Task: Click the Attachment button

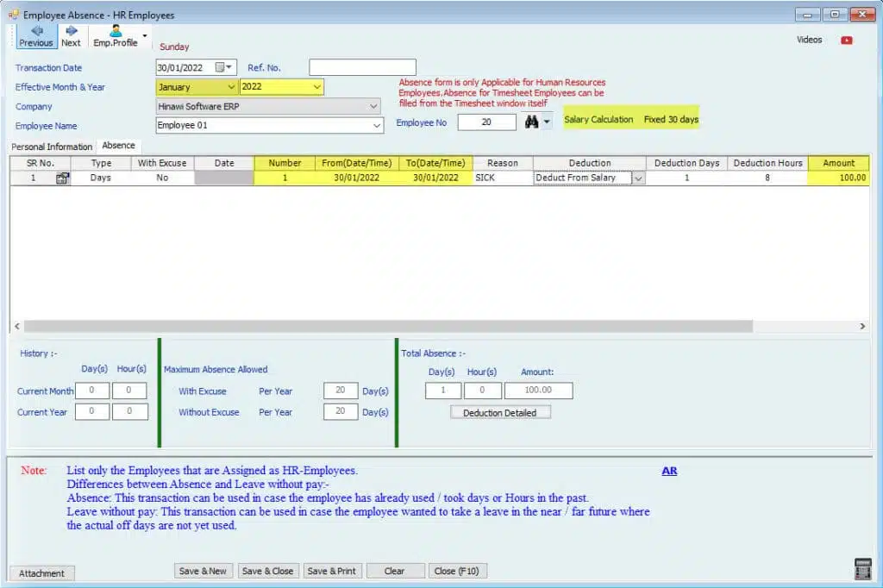Action: coord(41,573)
